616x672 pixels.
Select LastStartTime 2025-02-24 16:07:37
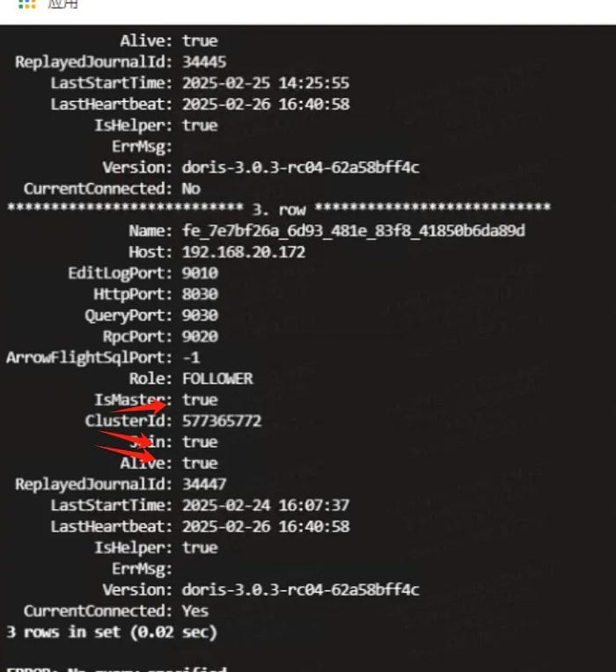tap(266, 505)
